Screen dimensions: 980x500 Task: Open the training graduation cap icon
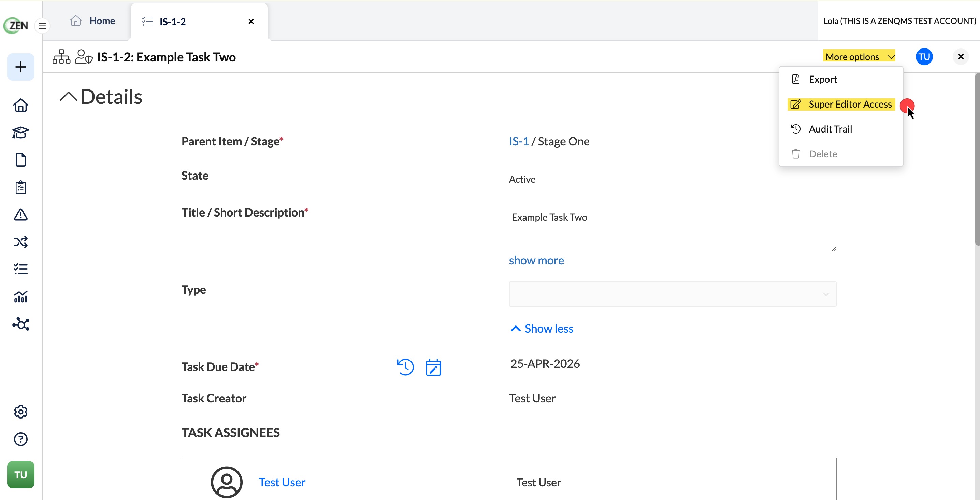[x=20, y=133]
